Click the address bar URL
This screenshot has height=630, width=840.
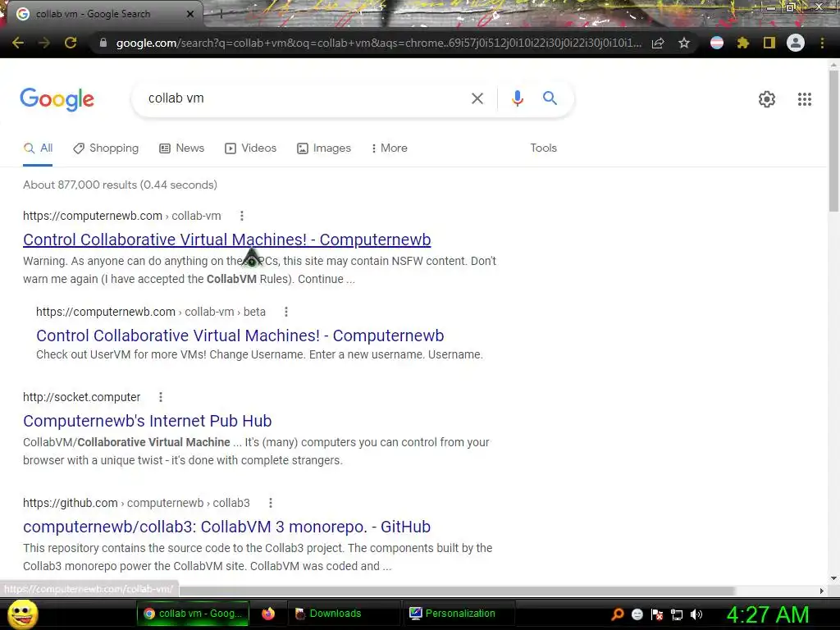coord(378,43)
